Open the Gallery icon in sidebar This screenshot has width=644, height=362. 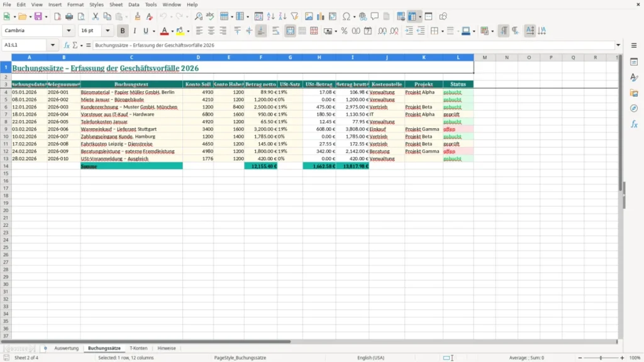pos(634,93)
